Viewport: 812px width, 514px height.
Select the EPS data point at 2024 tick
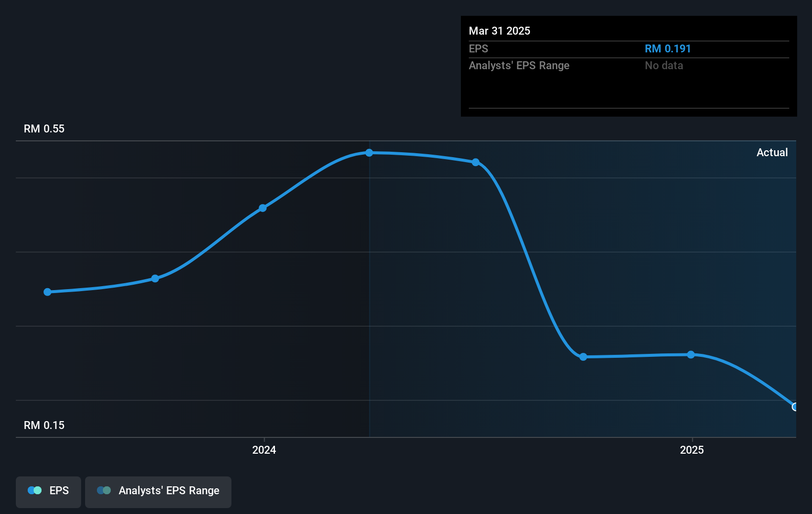[263, 208]
